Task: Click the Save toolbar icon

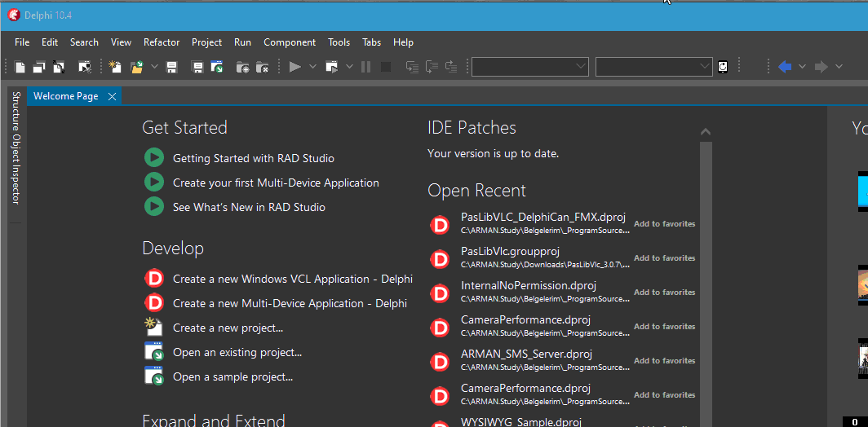Action: [x=171, y=67]
